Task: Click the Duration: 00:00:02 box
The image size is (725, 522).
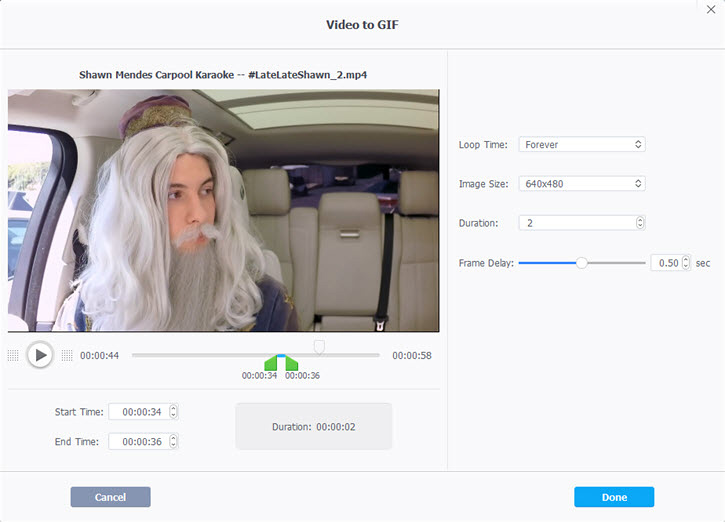Action: (313, 426)
